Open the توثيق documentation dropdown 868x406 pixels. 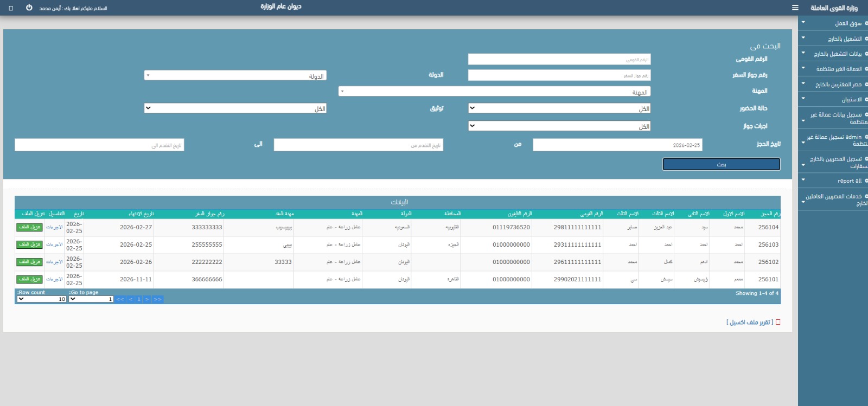tap(235, 108)
